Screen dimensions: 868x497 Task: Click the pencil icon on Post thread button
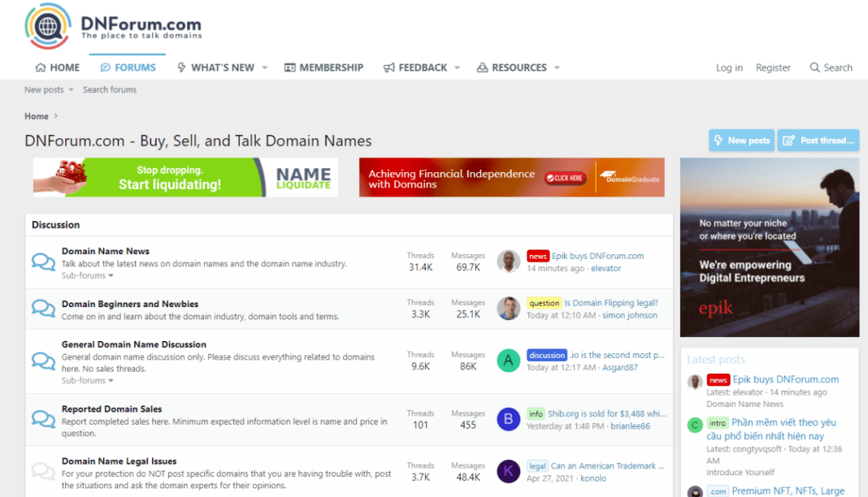(788, 141)
